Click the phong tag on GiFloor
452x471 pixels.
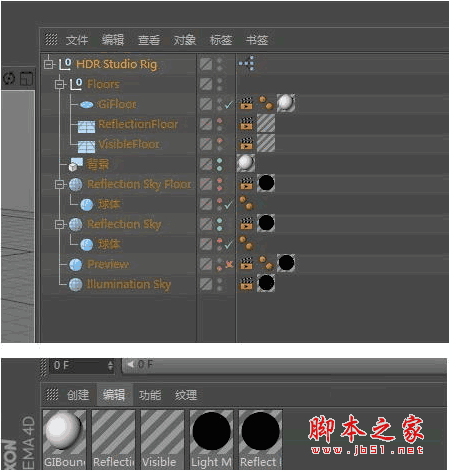click(x=266, y=103)
